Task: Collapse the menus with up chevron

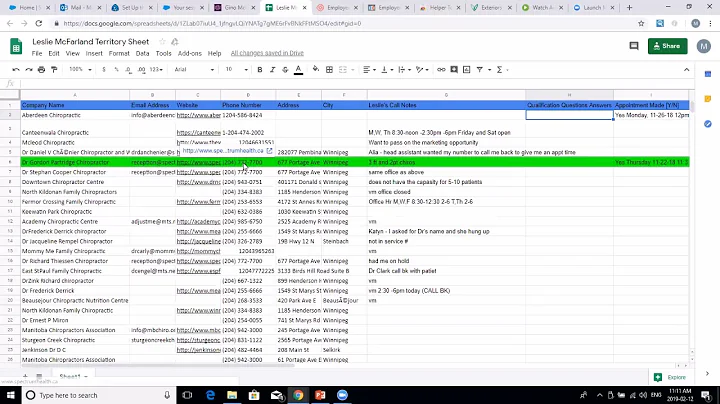Action: click(686, 70)
